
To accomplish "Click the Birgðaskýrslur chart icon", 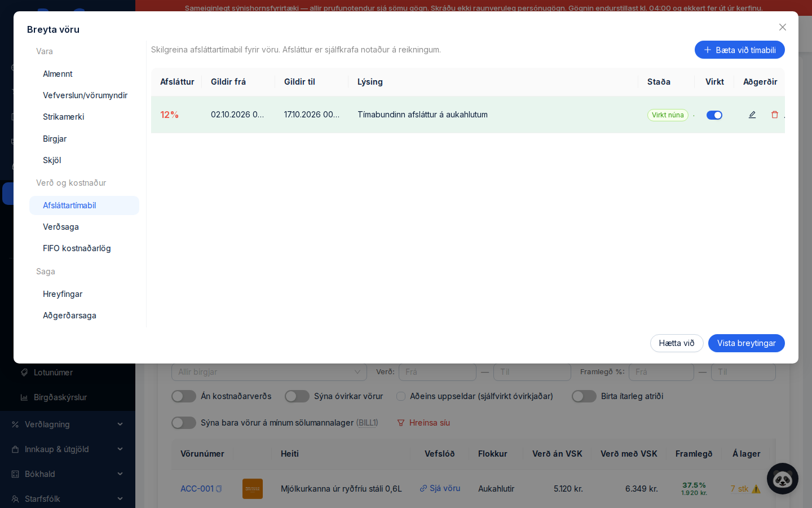I will [24, 397].
